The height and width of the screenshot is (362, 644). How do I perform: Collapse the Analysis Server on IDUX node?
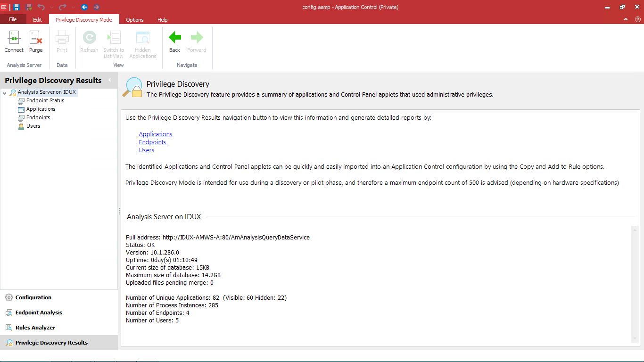4,93
